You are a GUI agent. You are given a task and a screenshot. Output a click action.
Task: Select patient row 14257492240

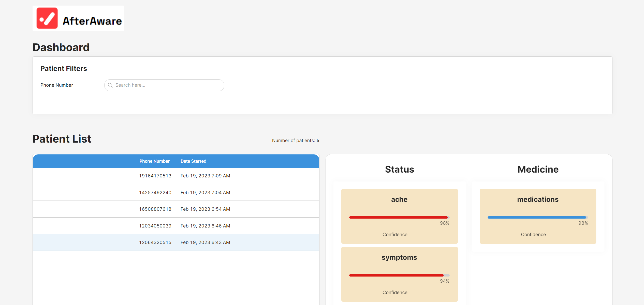point(175,192)
